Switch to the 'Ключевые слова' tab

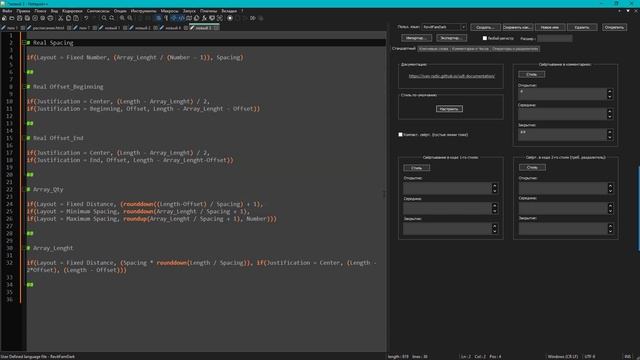pos(433,49)
